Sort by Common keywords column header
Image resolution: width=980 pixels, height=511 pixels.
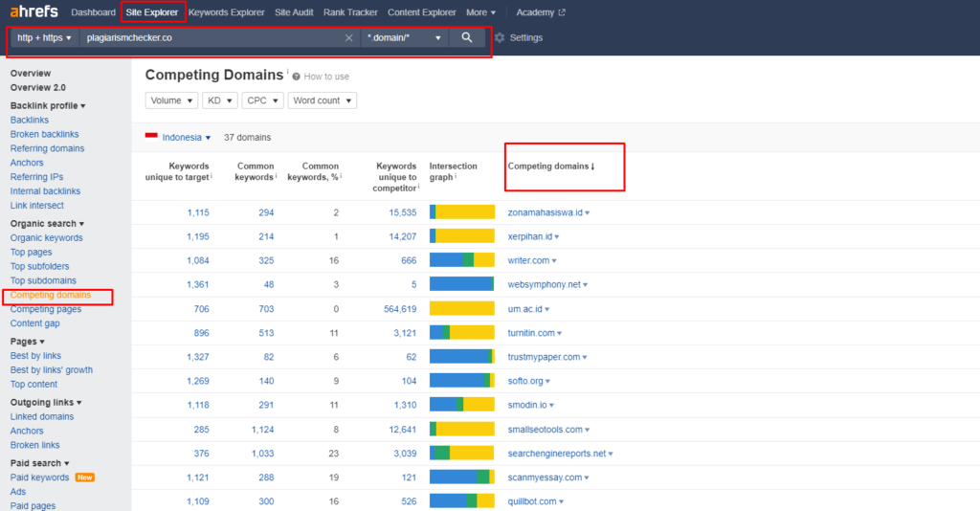(255, 172)
